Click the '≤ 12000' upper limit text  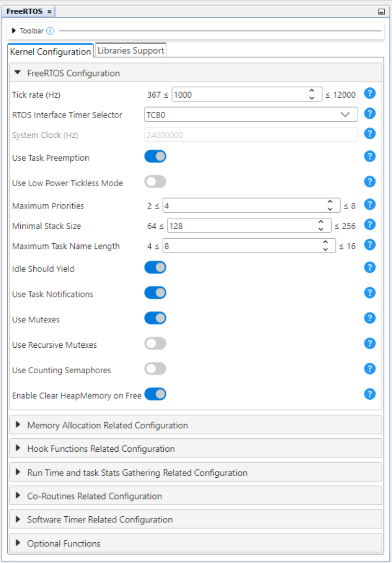coord(341,95)
